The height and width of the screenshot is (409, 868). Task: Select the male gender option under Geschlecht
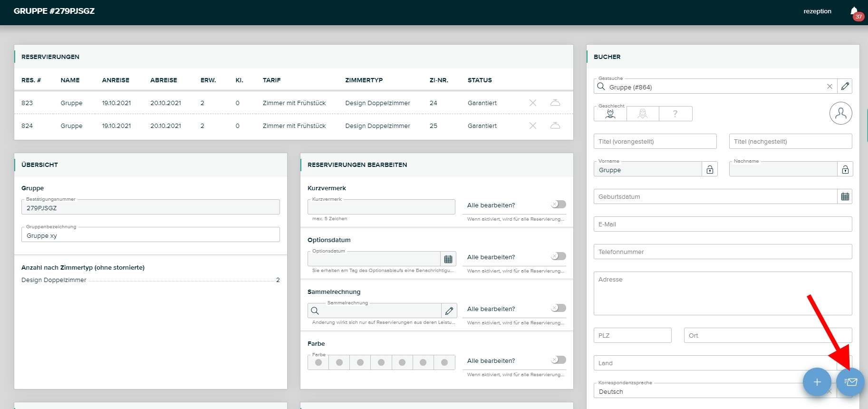(610, 114)
